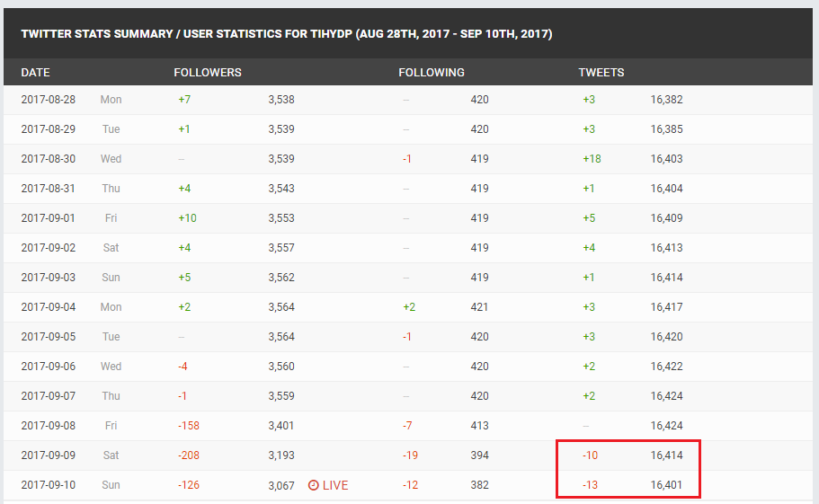Click followers change -208
This screenshot has width=819, height=504.
189,455
